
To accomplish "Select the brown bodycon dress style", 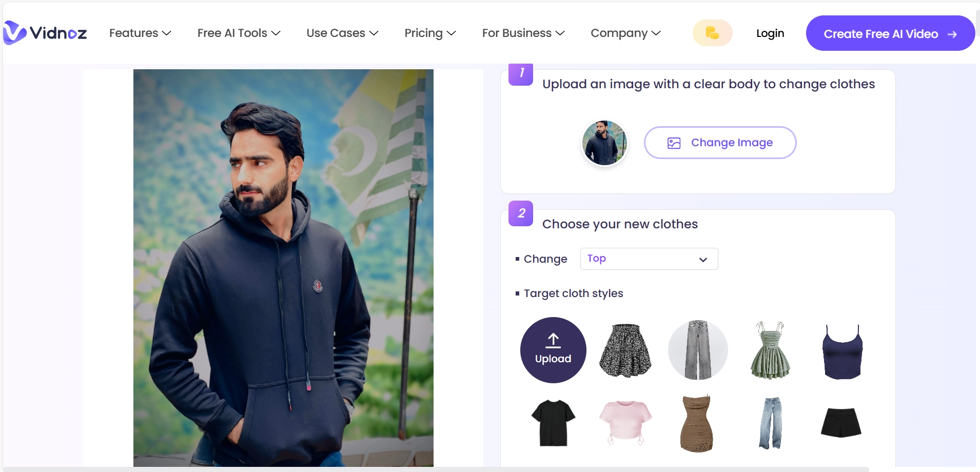I will tap(697, 423).
